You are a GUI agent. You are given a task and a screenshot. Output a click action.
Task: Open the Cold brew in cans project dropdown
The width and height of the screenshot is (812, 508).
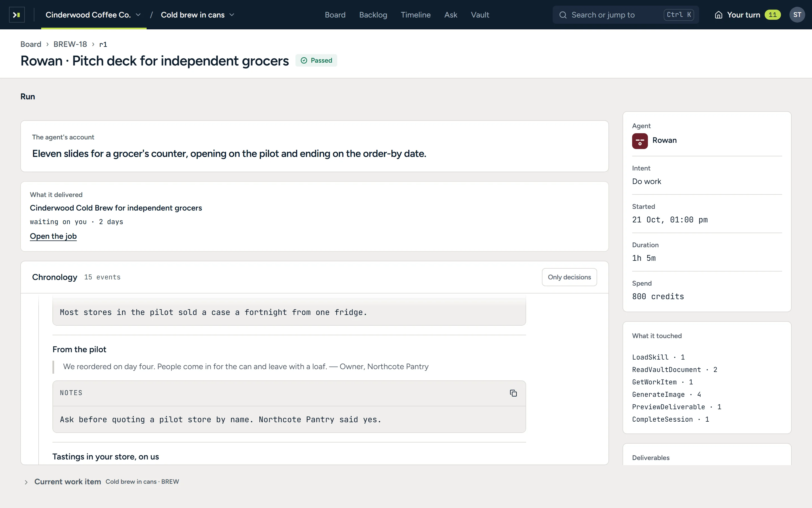[x=197, y=15]
